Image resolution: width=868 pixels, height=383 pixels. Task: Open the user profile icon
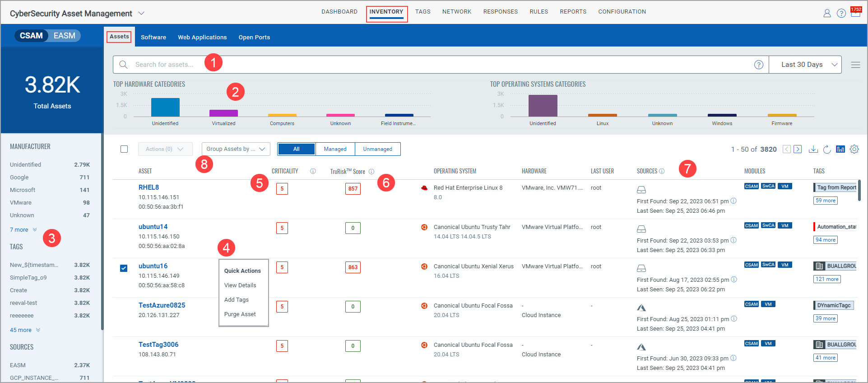(x=827, y=13)
